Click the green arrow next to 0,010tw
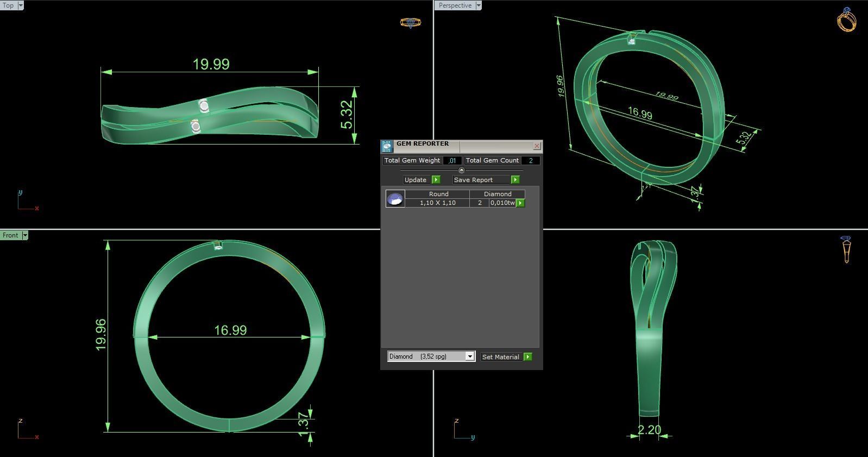This screenshot has width=868, height=457. (520, 203)
